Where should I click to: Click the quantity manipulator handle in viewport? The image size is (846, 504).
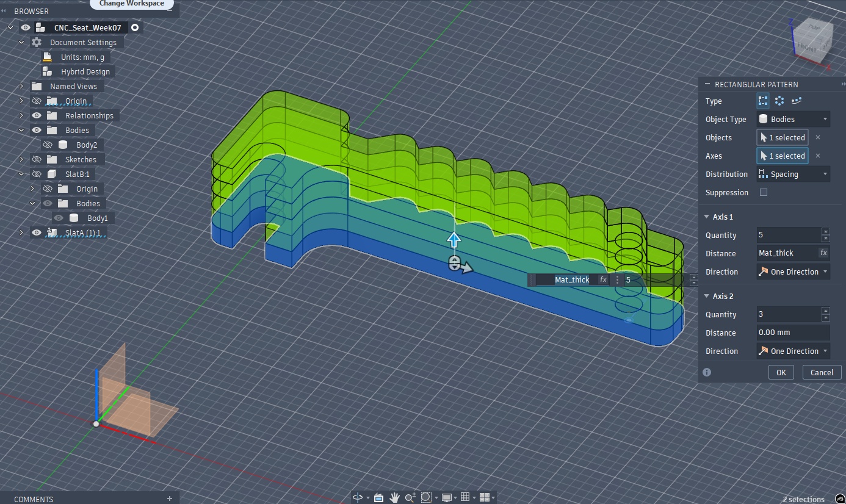pos(454,263)
